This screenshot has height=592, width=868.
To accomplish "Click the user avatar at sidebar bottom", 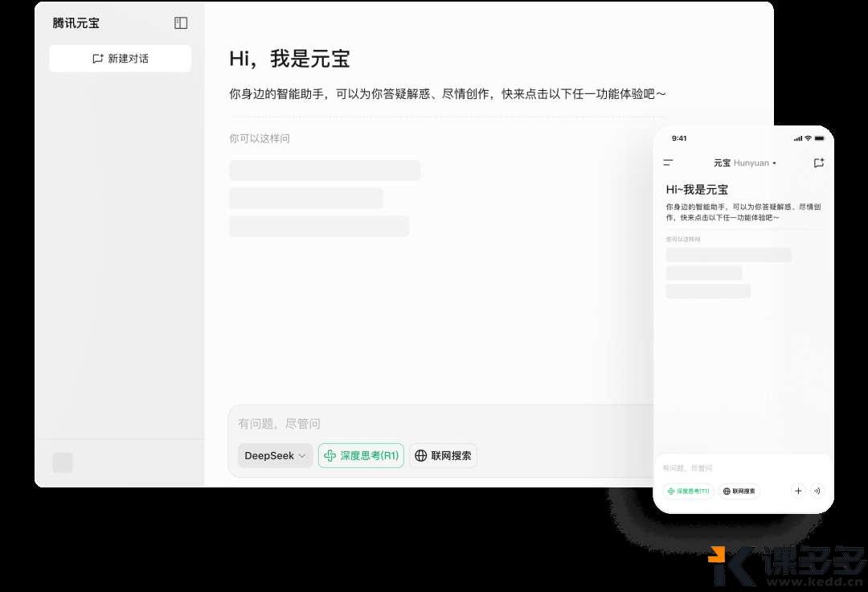I will coord(63,462).
